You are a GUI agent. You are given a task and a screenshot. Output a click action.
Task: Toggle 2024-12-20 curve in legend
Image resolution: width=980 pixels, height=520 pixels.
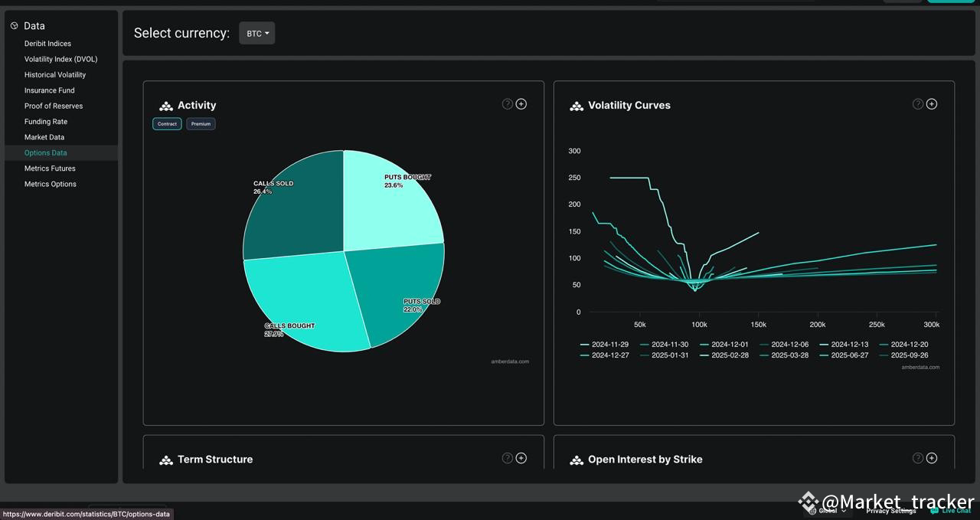point(903,345)
